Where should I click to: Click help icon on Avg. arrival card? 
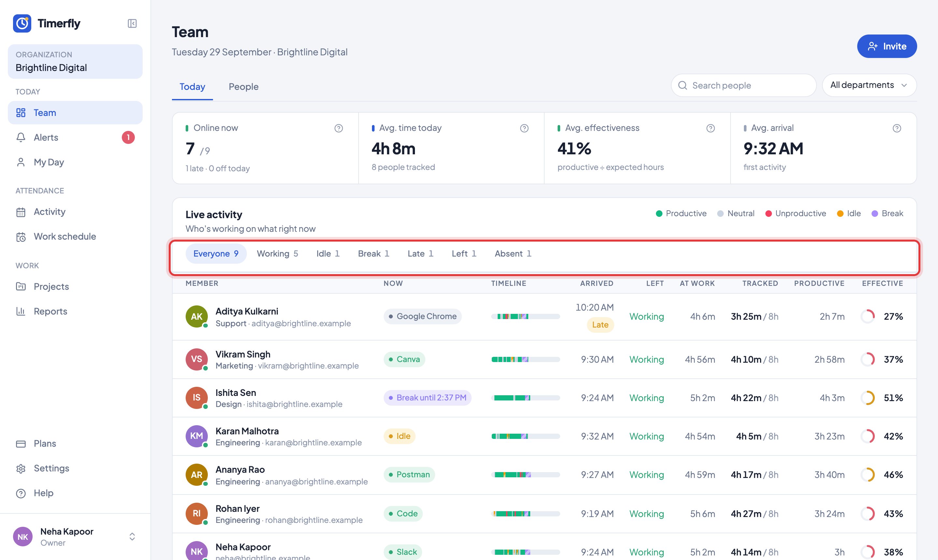[x=897, y=128]
